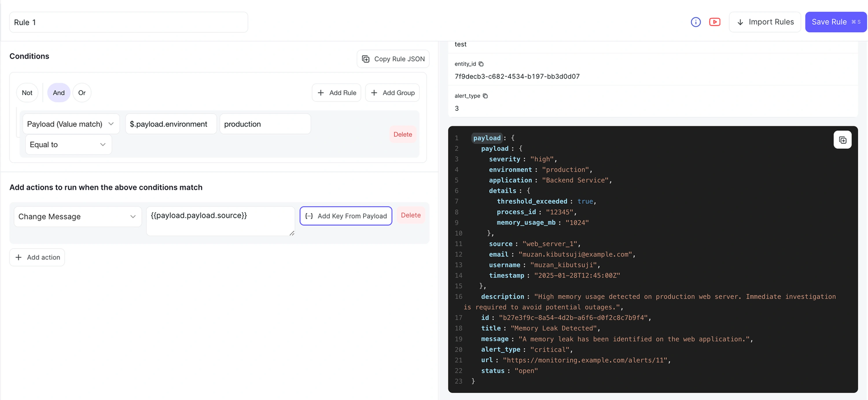Copy the entity_id value icon
868x400 pixels.
(x=481, y=64)
